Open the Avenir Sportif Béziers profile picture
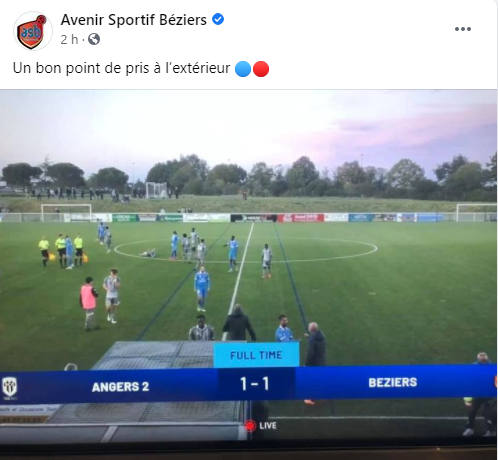The width and height of the screenshot is (498, 460). coord(33,31)
